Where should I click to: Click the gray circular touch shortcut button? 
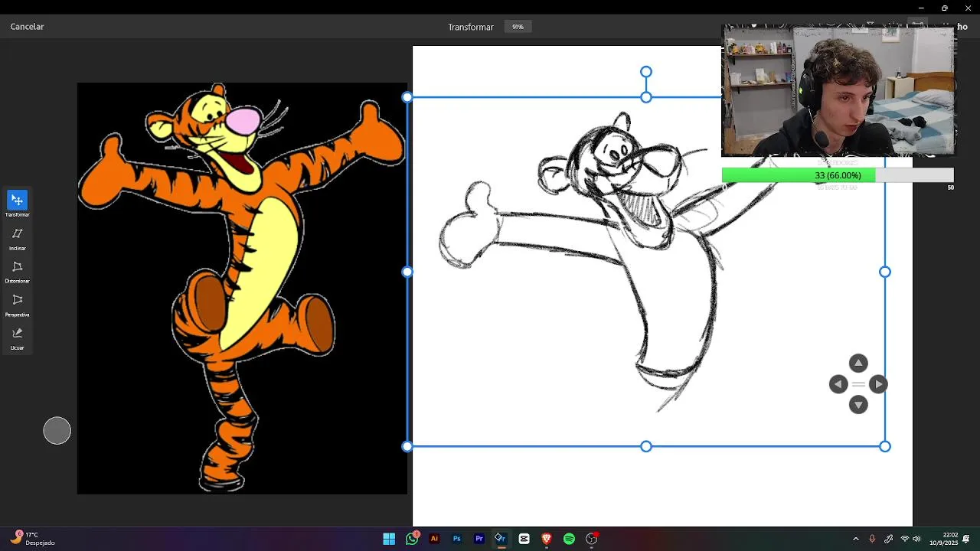(x=57, y=431)
